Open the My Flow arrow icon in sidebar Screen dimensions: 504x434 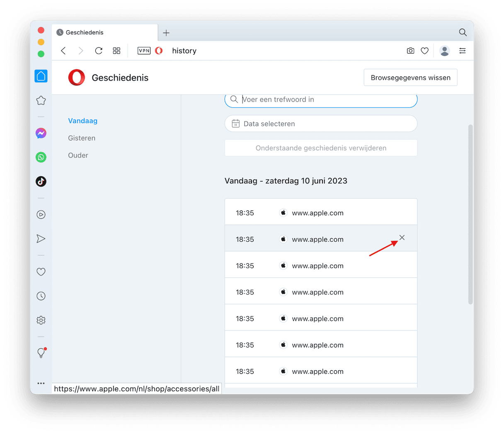pos(41,238)
